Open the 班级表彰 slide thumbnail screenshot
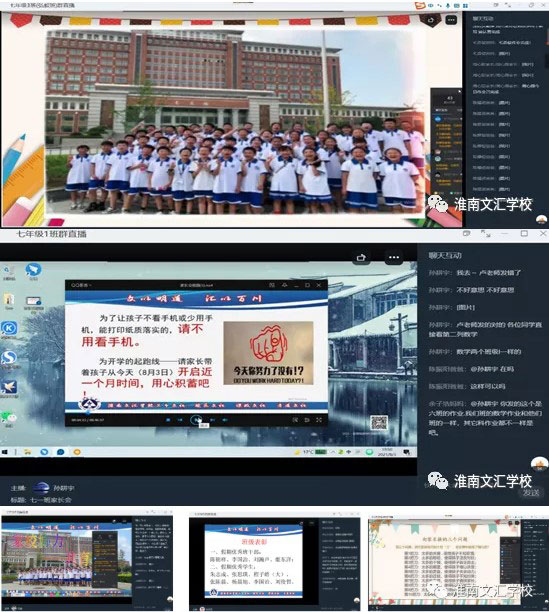Viewport: 549px width, 612px height. pyautogui.click(x=275, y=561)
